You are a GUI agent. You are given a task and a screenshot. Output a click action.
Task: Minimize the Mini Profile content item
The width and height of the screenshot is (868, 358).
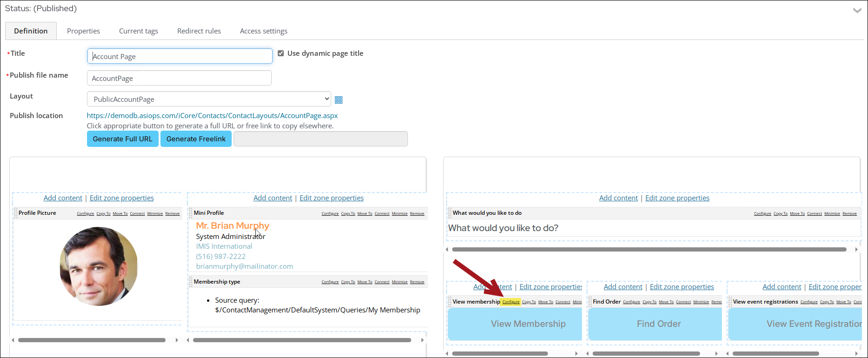pyautogui.click(x=400, y=214)
